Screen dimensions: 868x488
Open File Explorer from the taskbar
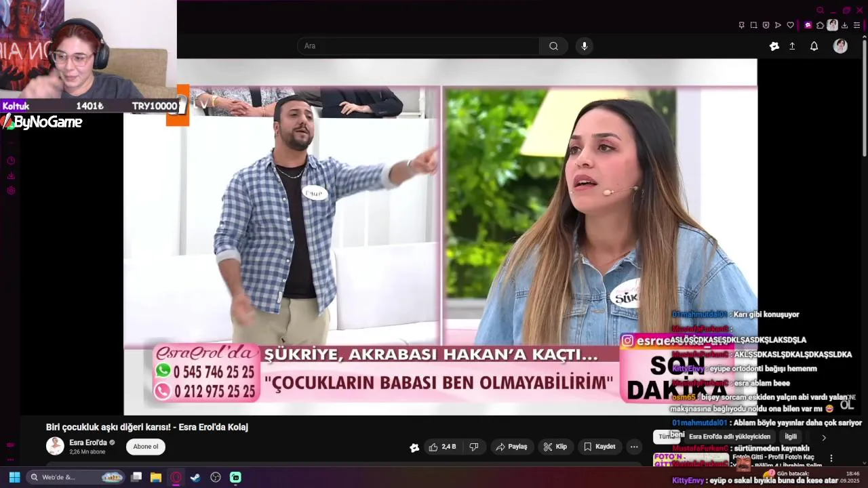click(156, 477)
